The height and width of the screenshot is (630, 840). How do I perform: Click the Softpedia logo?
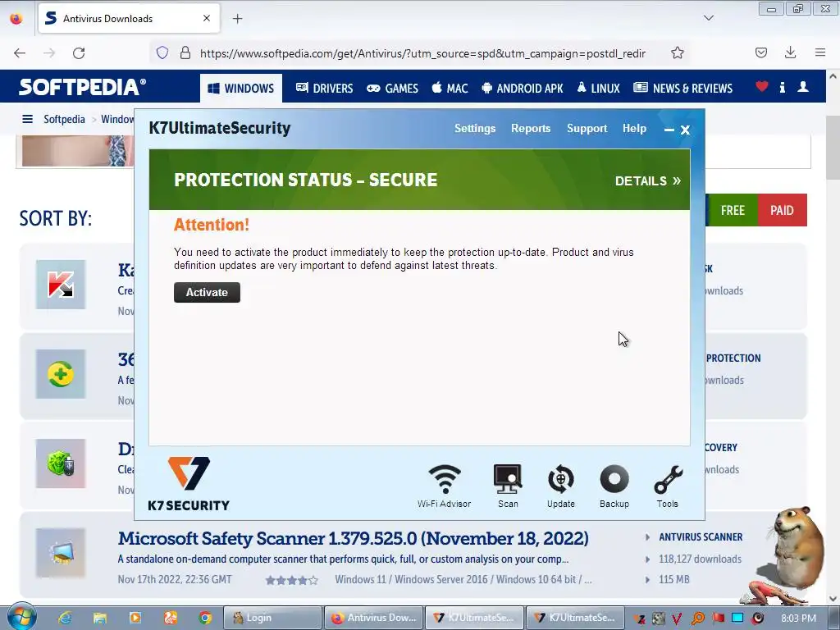(83, 87)
